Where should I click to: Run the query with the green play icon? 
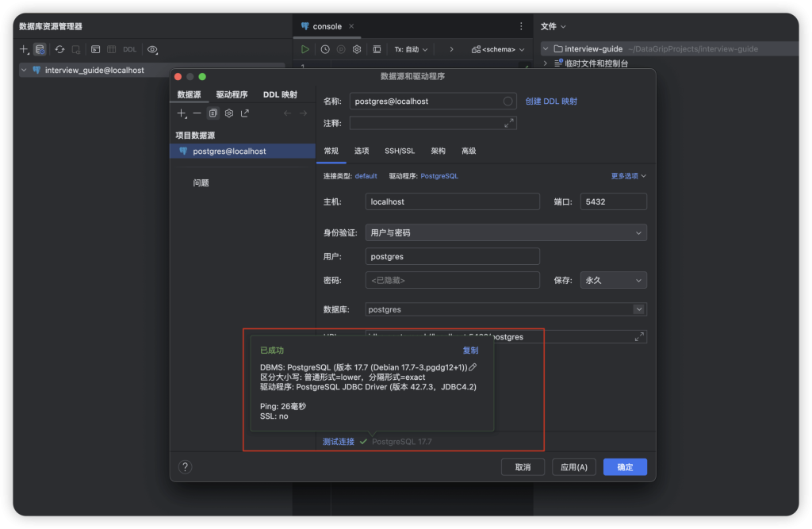305,49
